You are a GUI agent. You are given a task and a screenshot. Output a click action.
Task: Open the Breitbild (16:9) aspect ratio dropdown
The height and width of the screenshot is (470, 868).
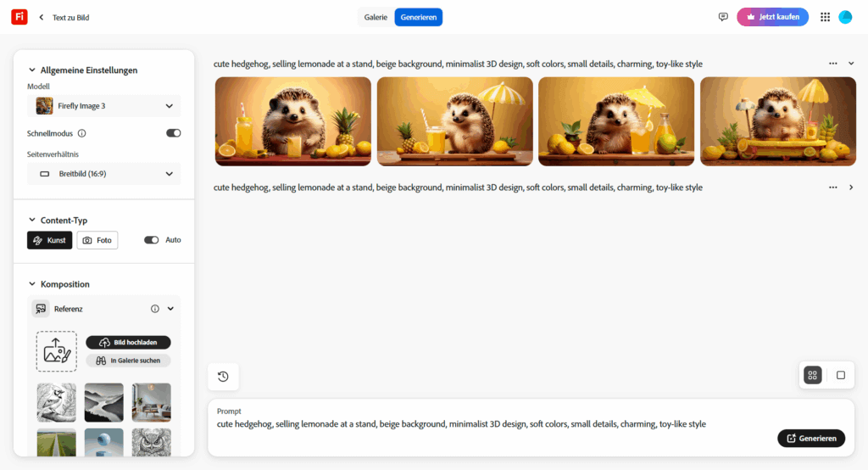(x=104, y=174)
